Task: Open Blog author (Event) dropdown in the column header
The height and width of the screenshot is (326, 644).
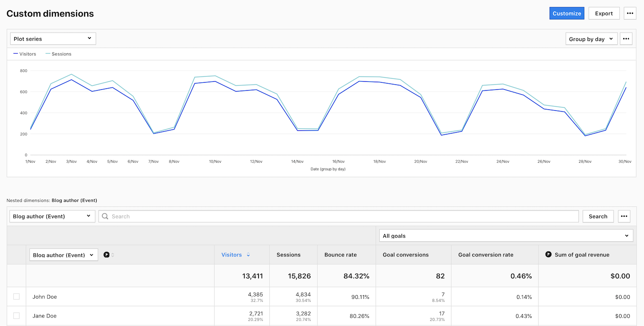Action: (64, 255)
